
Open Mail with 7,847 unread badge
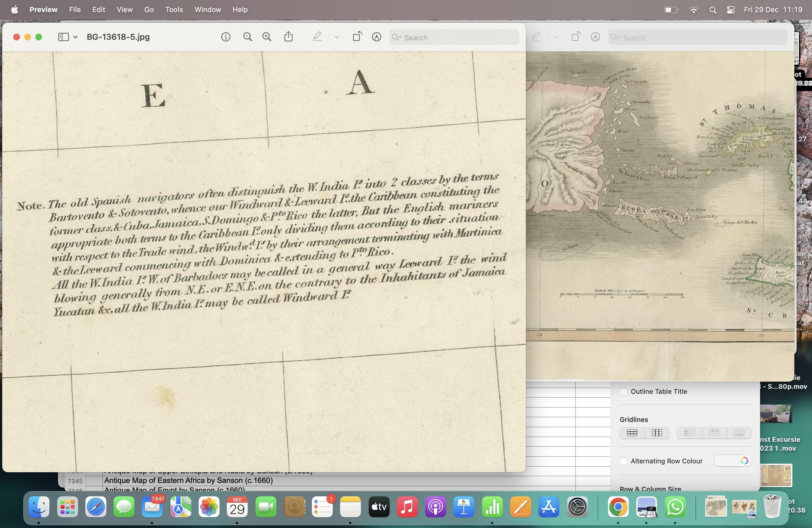(152, 507)
